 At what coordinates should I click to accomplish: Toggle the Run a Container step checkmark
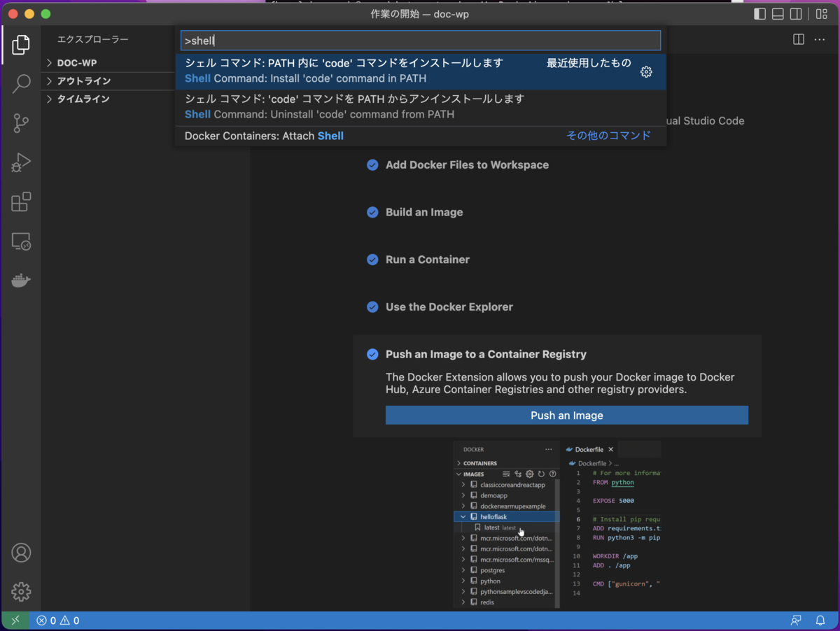click(x=372, y=260)
